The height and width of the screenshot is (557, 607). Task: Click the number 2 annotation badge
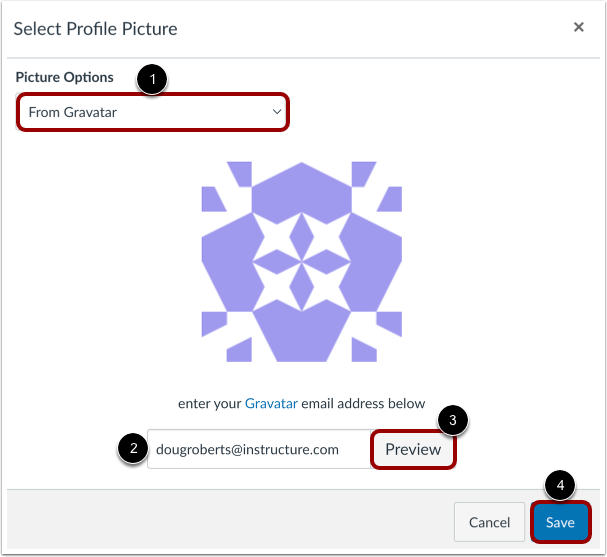point(130,449)
